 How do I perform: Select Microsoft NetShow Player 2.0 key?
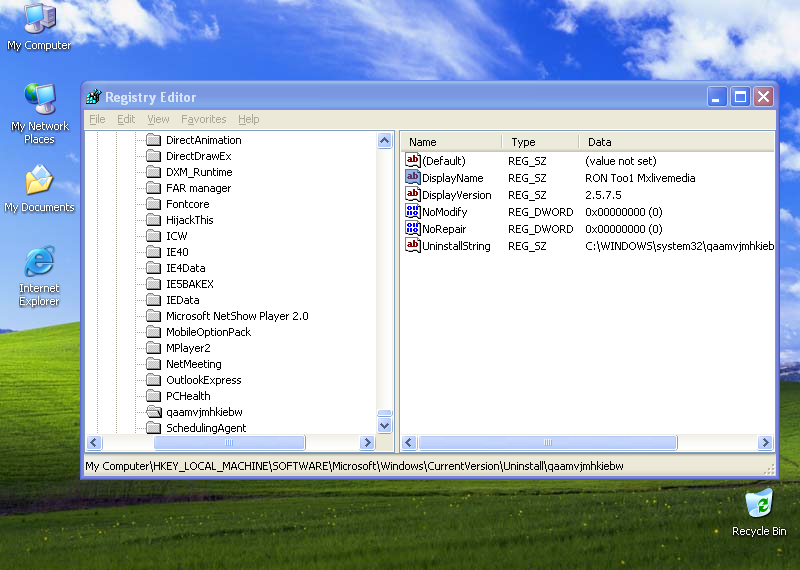point(237,316)
